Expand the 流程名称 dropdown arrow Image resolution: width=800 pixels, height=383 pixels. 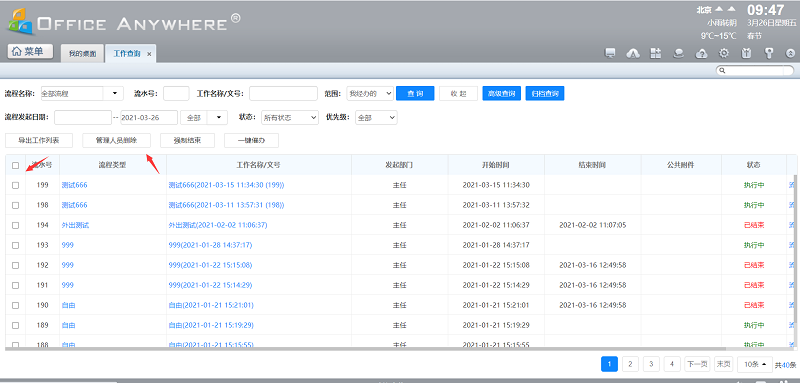[114, 93]
